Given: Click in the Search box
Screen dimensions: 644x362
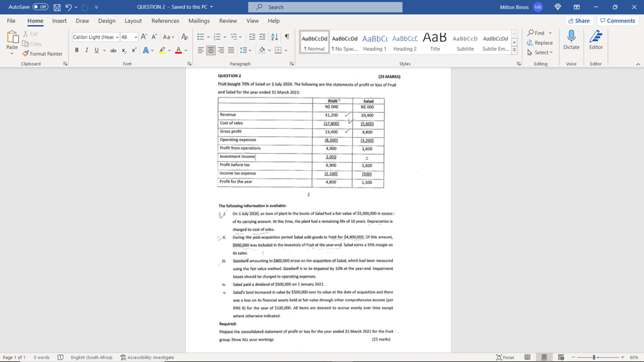Looking at the screenshot, I should (x=325, y=7).
